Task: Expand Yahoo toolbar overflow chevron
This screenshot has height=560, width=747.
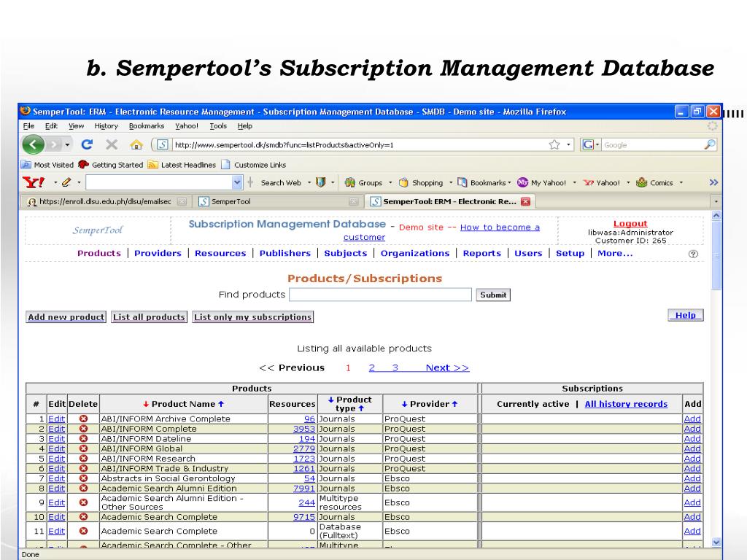Action: [x=713, y=182]
